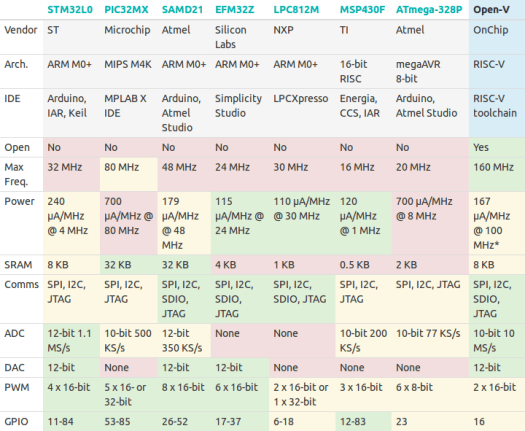This screenshot has width=525, height=431.
Task: Click the 6 x 8-bit PWM cell
Action: (430, 394)
